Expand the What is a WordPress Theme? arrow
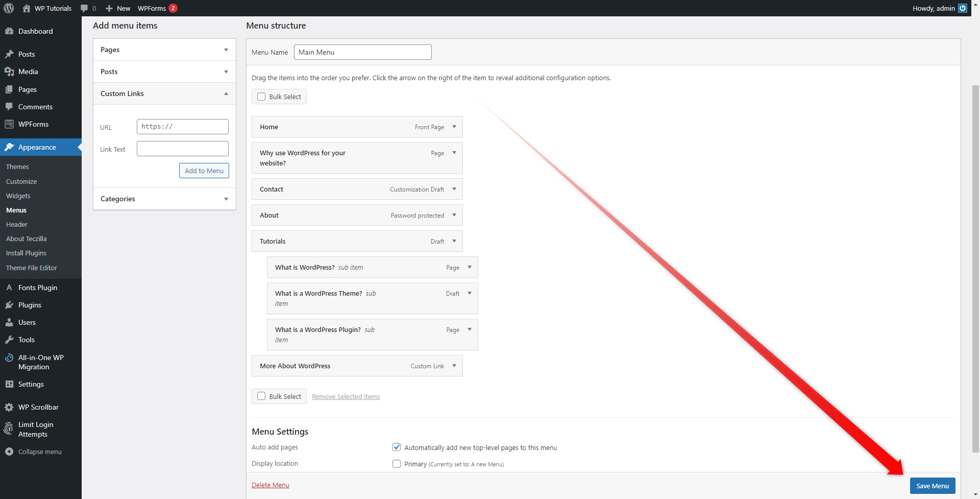This screenshot has height=499, width=980. click(x=470, y=293)
